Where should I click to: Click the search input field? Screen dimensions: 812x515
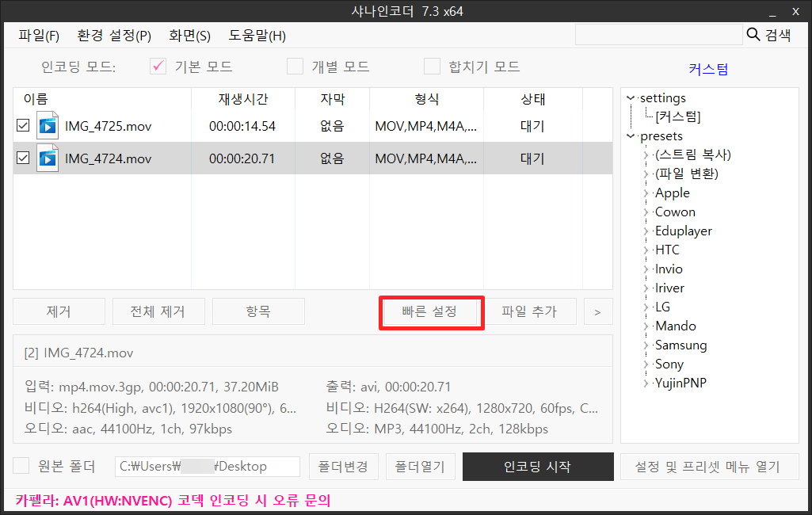tap(658, 35)
